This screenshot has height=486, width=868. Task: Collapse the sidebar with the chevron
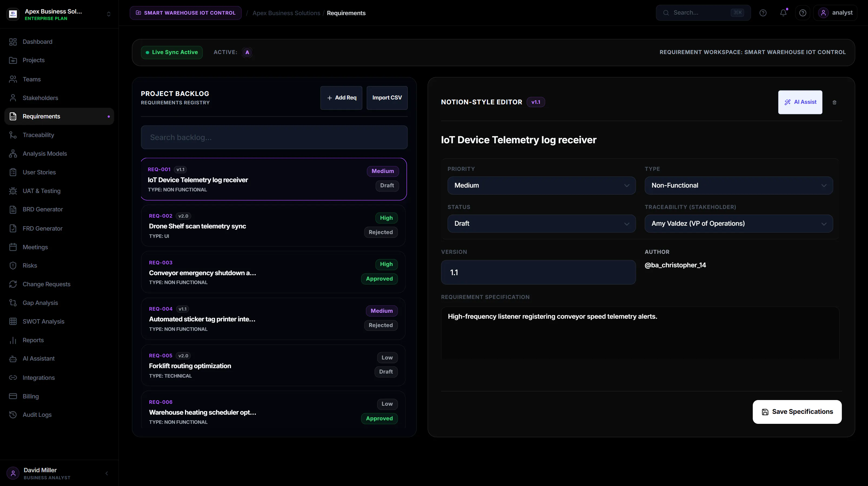106,474
